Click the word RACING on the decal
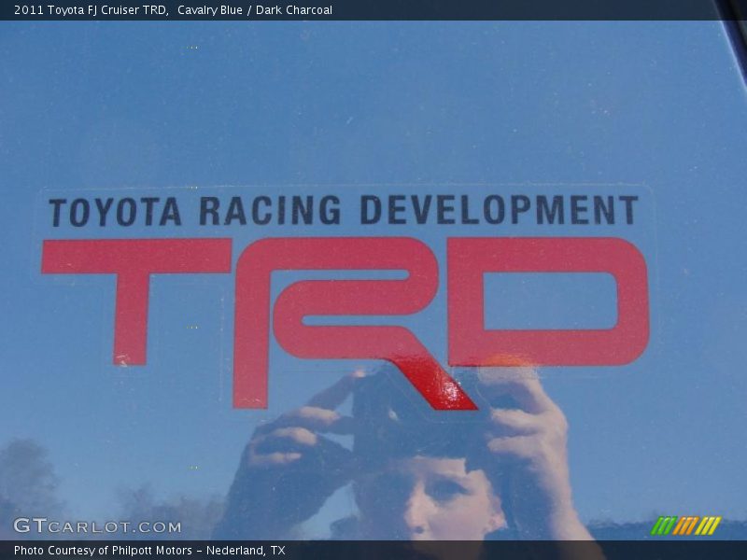The image size is (747, 560). (x=269, y=211)
